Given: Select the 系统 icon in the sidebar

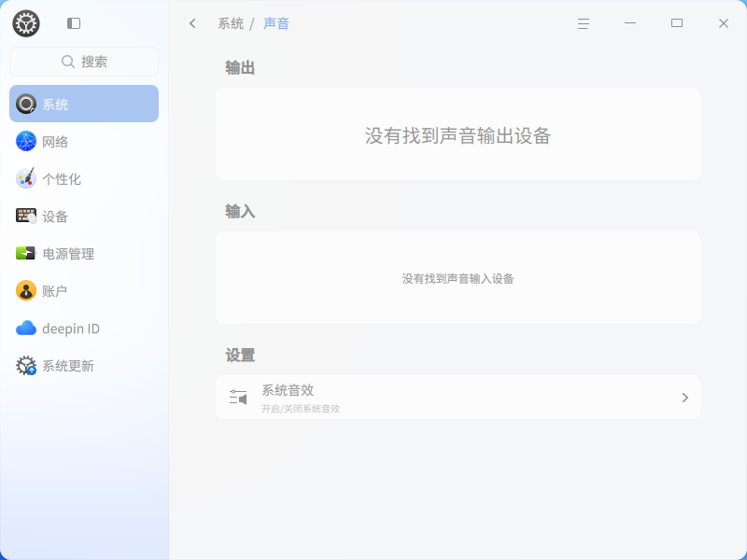Looking at the screenshot, I should tap(26, 104).
